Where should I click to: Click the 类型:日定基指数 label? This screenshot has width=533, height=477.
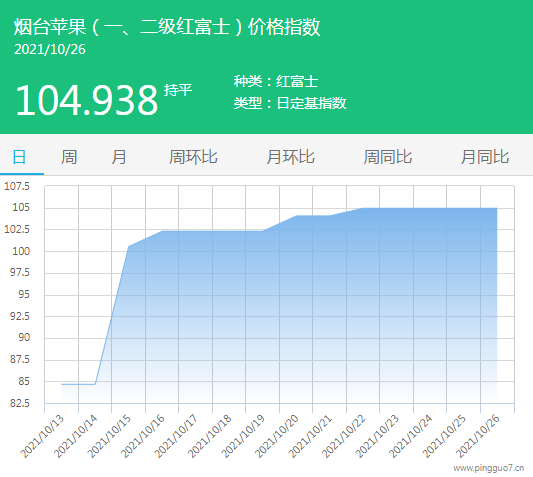coord(290,103)
